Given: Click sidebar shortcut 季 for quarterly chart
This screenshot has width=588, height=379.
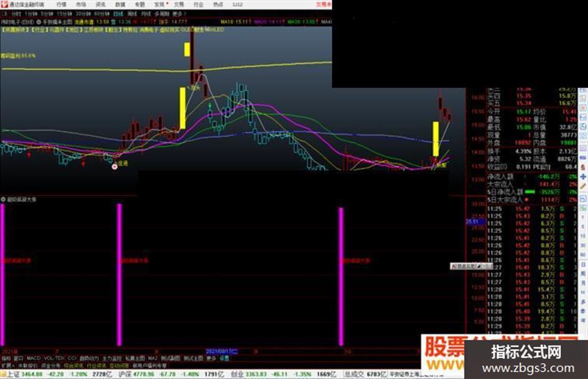Looking at the screenshot, I should point(583,311).
